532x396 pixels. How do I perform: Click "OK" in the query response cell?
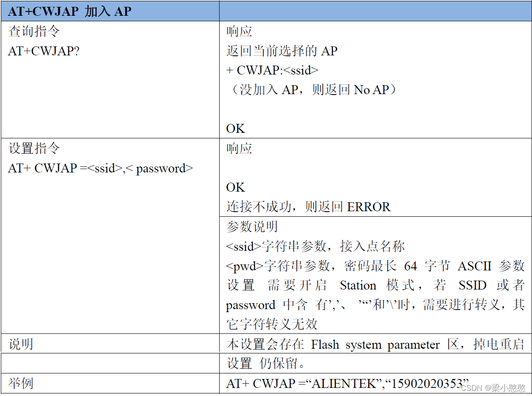(x=236, y=129)
